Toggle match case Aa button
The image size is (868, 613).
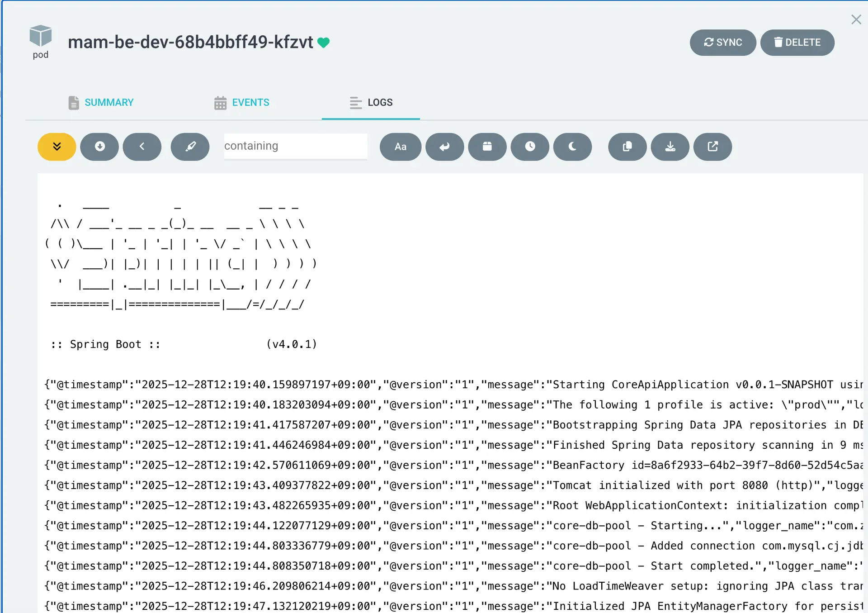coord(401,147)
